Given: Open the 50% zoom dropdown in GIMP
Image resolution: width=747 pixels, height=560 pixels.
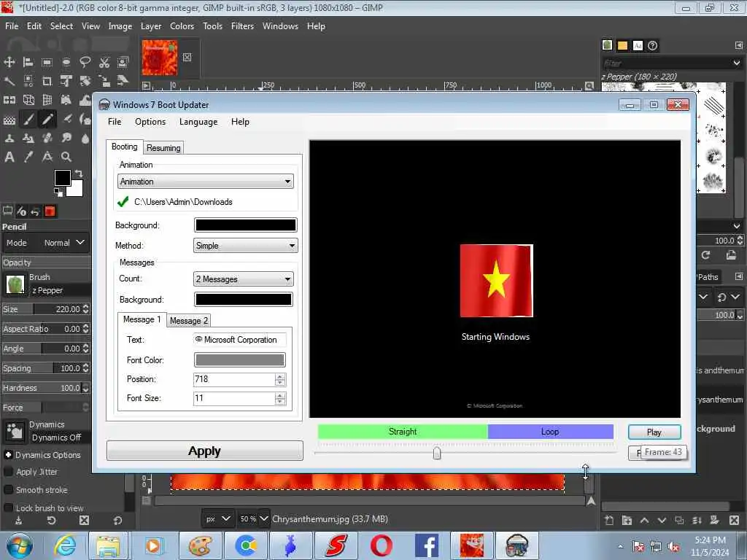Looking at the screenshot, I should [x=263, y=518].
